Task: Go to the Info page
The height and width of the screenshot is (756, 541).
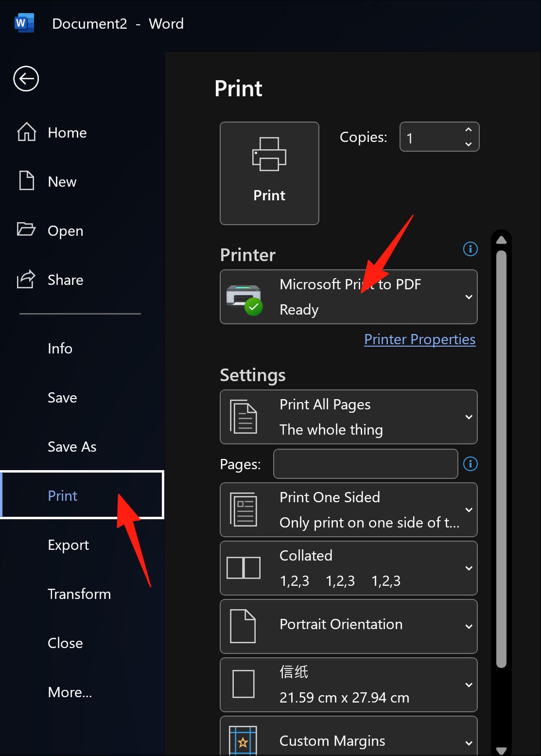Action: (x=60, y=349)
